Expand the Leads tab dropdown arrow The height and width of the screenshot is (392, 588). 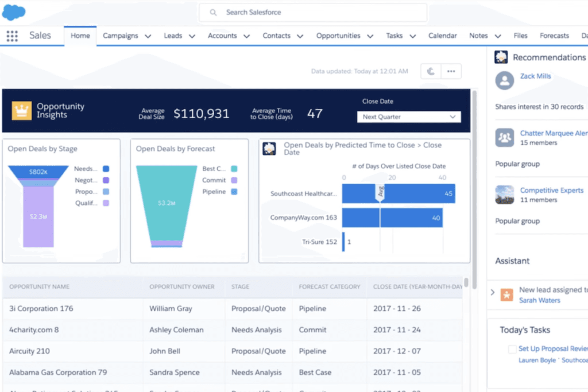pos(192,36)
